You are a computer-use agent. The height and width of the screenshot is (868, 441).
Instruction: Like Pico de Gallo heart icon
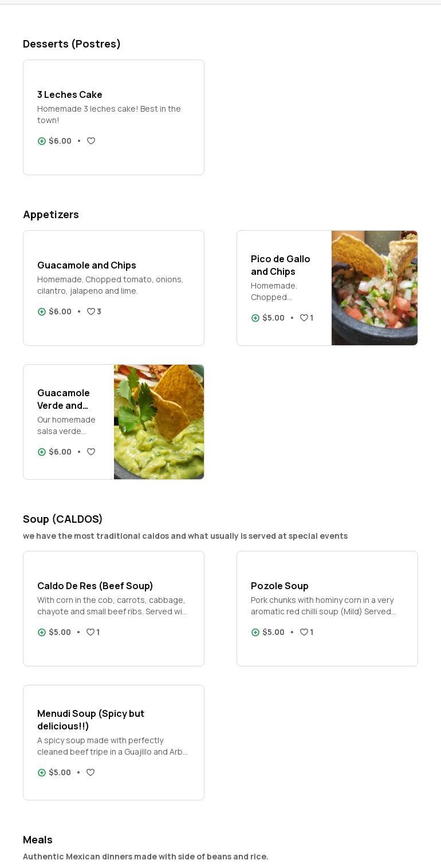[x=304, y=318]
